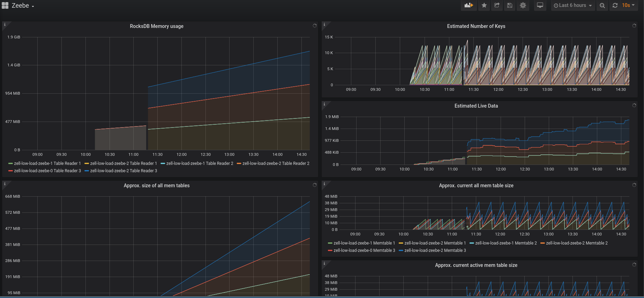Viewport: 644px width, 298px height.
Task: Toggle series zell-low-load-zeebe-2 Table Reader 1
Action: tap(123, 163)
